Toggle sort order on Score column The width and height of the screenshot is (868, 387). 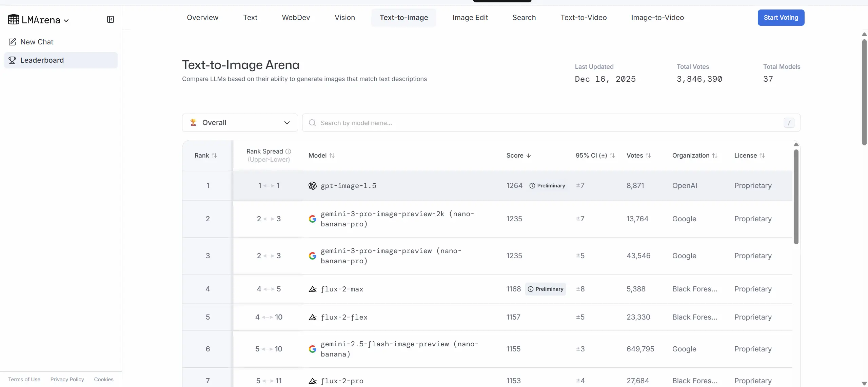pyautogui.click(x=529, y=156)
